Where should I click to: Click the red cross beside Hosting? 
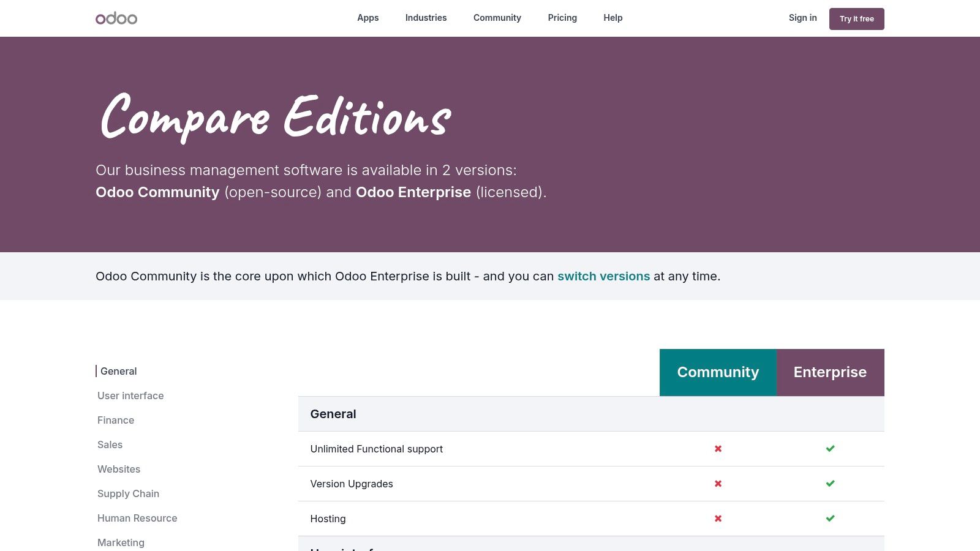[717, 518]
